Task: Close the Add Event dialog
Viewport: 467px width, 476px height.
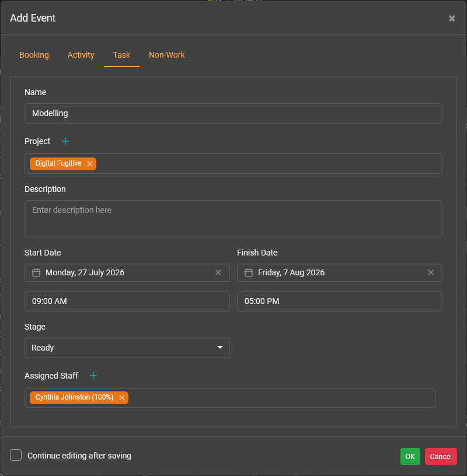Action: tap(452, 19)
